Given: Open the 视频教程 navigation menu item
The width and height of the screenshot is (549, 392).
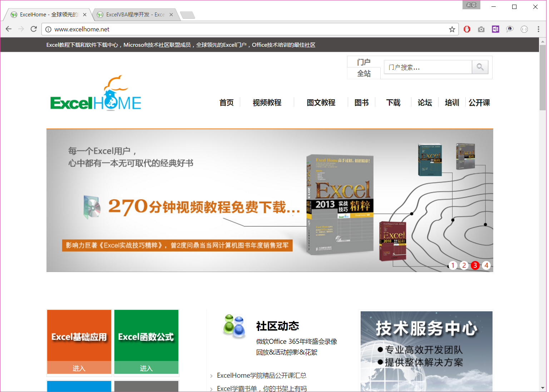Looking at the screenshot, I should pyautogui.click(x=267, y=103).
